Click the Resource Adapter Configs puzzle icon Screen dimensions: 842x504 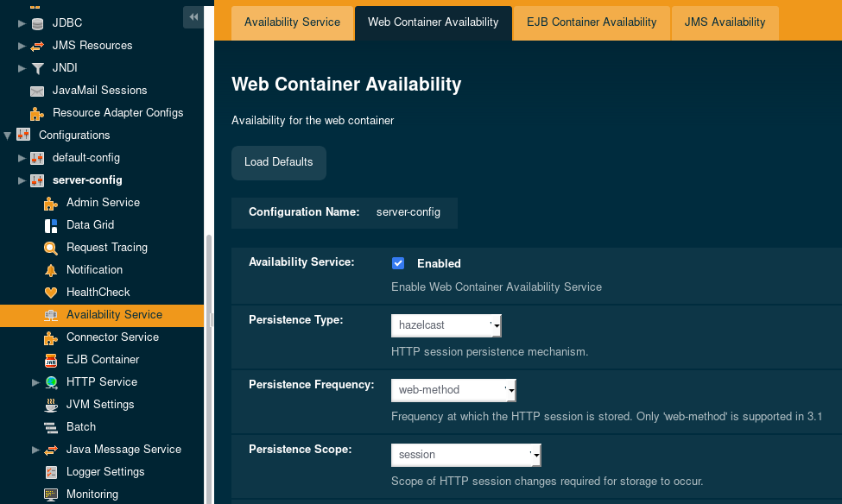tap(37, 113)
